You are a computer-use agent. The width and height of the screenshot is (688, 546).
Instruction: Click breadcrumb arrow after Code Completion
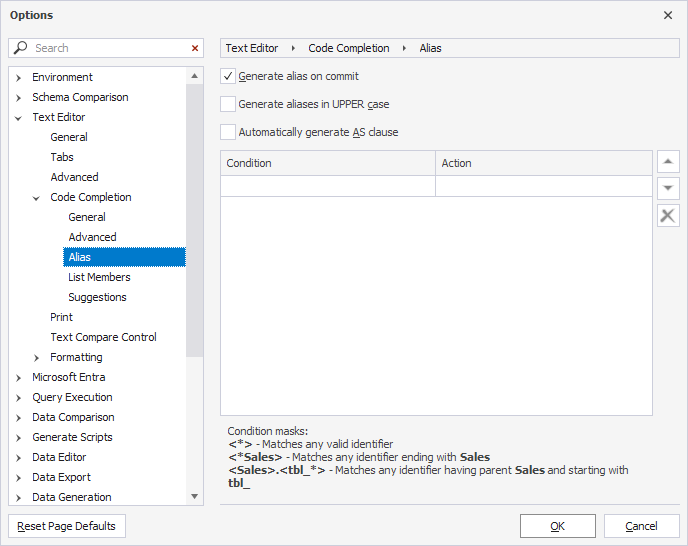point(404,48)
